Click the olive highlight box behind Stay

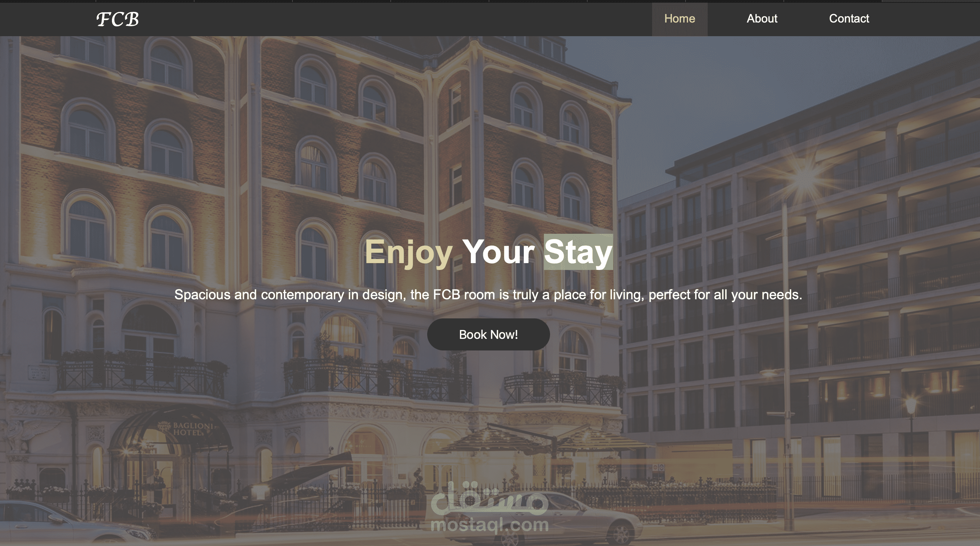click(x=578, y=252)
